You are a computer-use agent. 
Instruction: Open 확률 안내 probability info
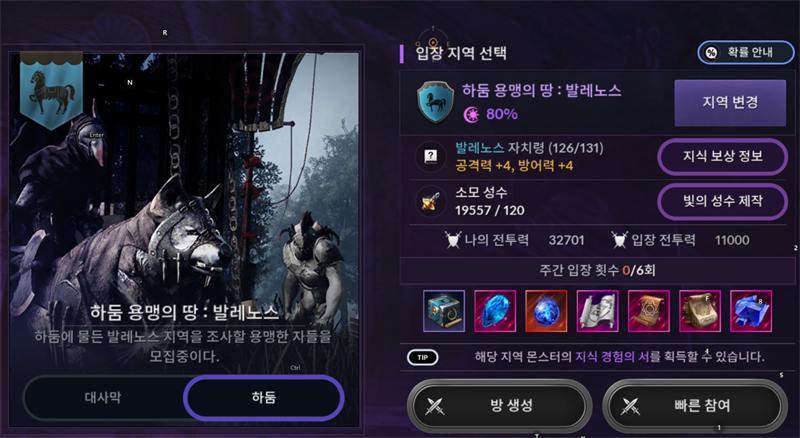click(745, 52)
